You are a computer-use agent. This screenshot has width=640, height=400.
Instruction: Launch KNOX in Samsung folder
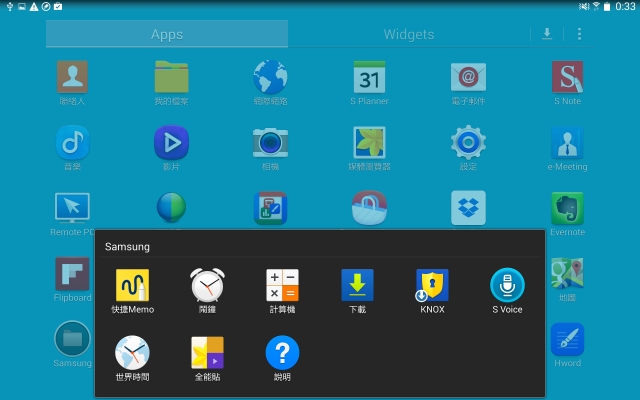point(432,285)
